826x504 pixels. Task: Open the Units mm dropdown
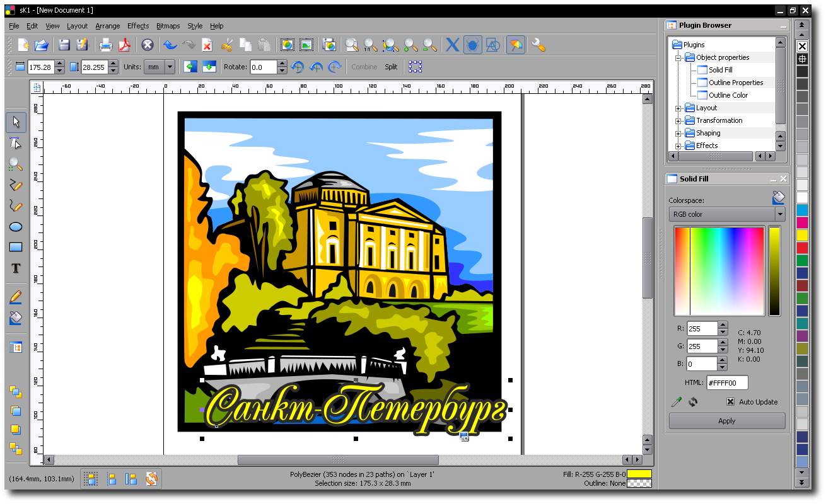coord(160,67)
